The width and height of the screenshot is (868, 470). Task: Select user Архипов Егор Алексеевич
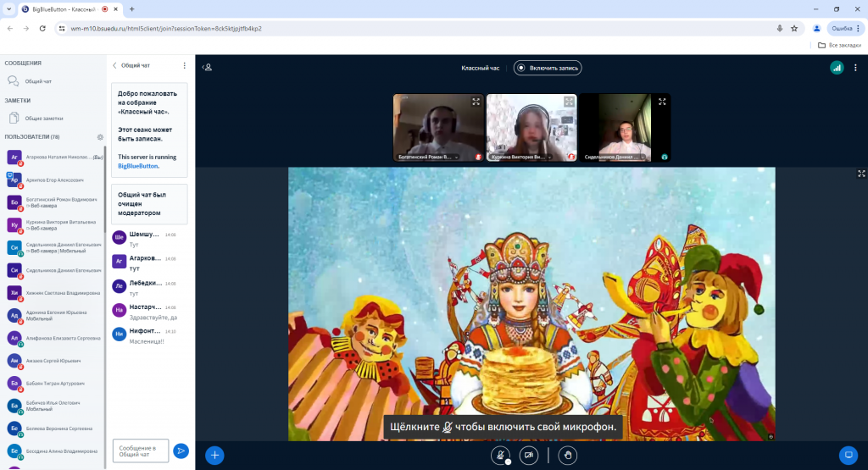pyautogui.click(x=53, y=180)
